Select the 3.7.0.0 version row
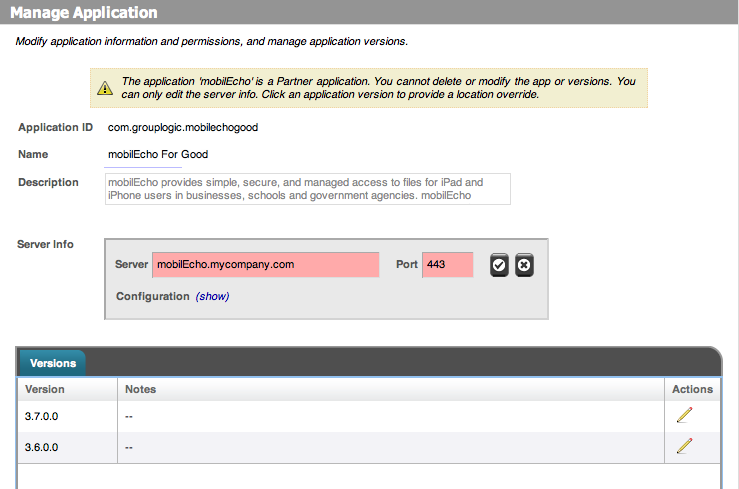This screenshot has width=739, height=489. (369, 416)
